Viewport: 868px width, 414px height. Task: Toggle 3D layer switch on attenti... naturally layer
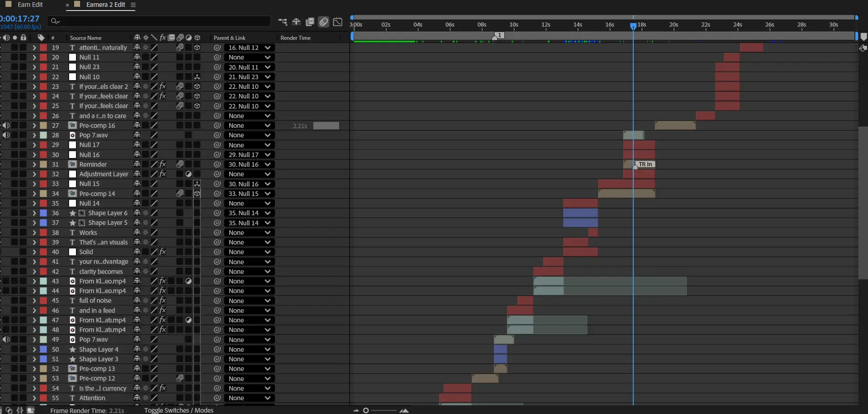(x=197, y=48)
